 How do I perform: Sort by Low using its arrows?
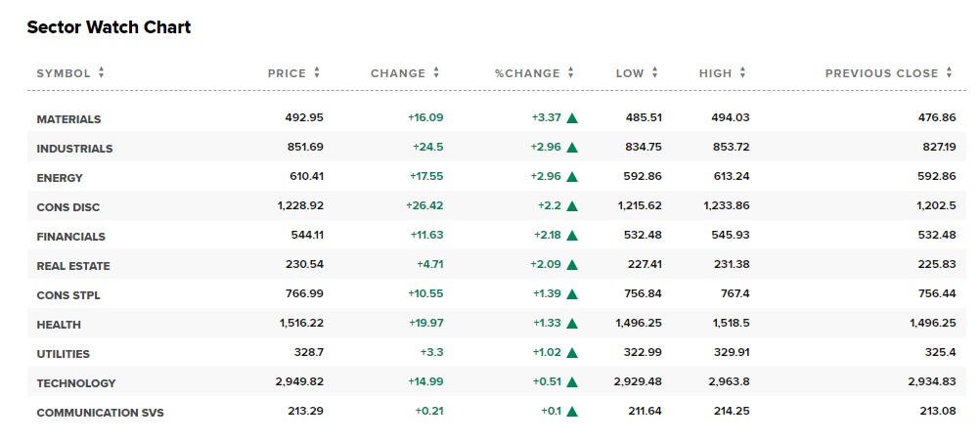(x=654, y=73)
